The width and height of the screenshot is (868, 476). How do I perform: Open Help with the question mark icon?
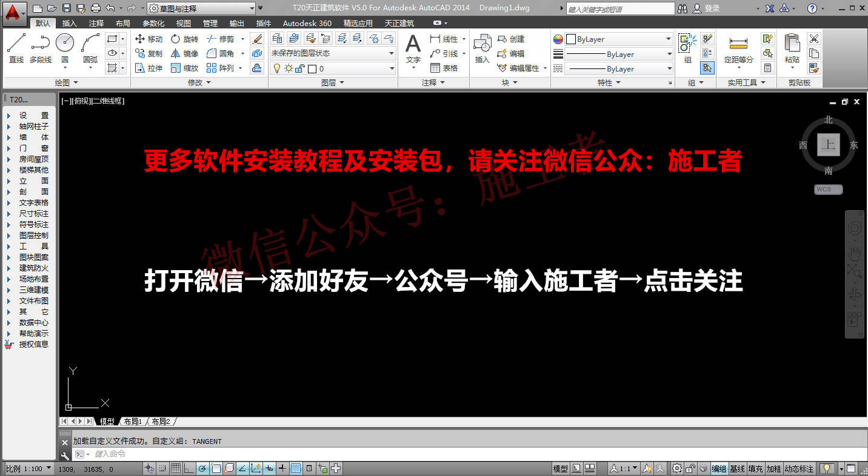pos(812,8)
